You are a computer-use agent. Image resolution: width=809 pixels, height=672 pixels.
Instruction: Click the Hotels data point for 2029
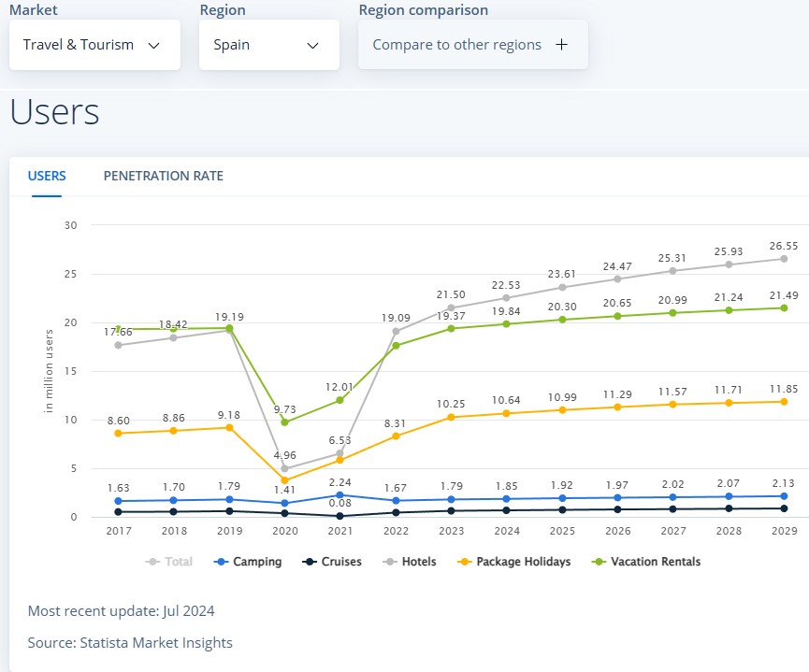click(784, 258)
